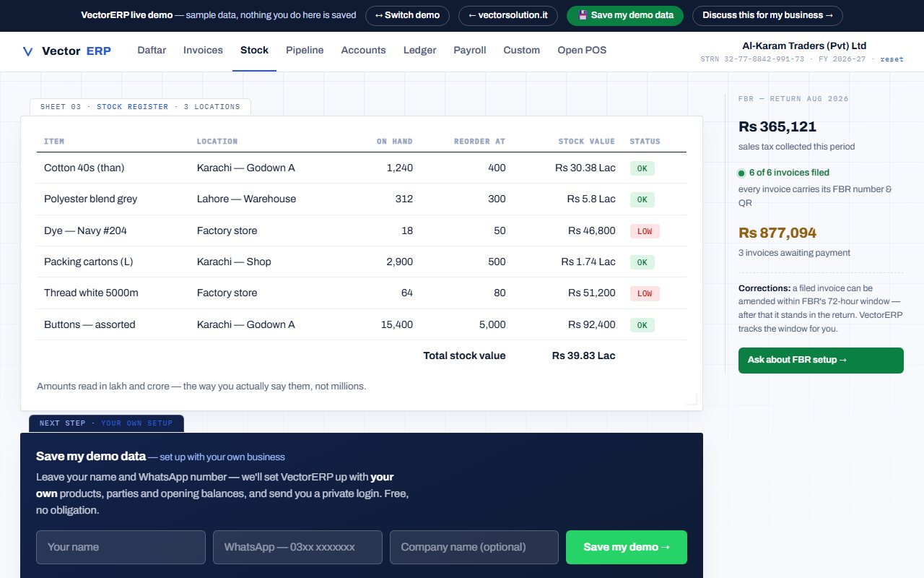924x578 pixels.
Task: Click the OK badge for Packing cartons
Action: (x=642, y=262)
